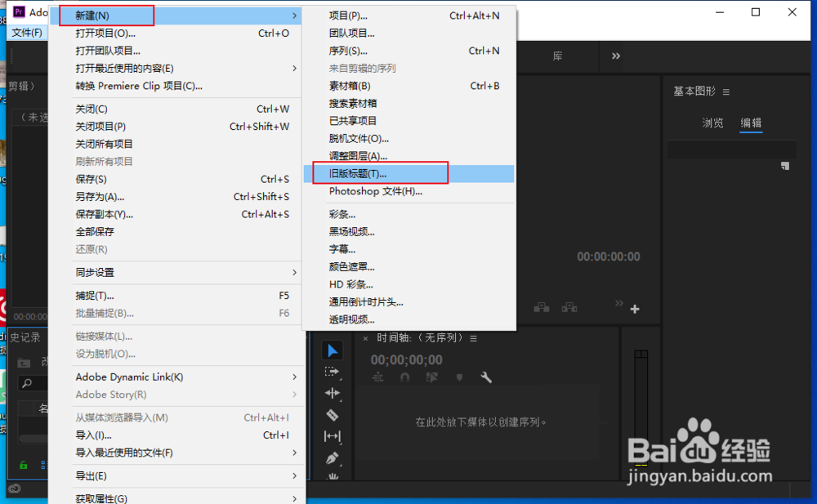The image size is (817, 504).
Task: Select the Slip tool
Action: tap(332, 436)
